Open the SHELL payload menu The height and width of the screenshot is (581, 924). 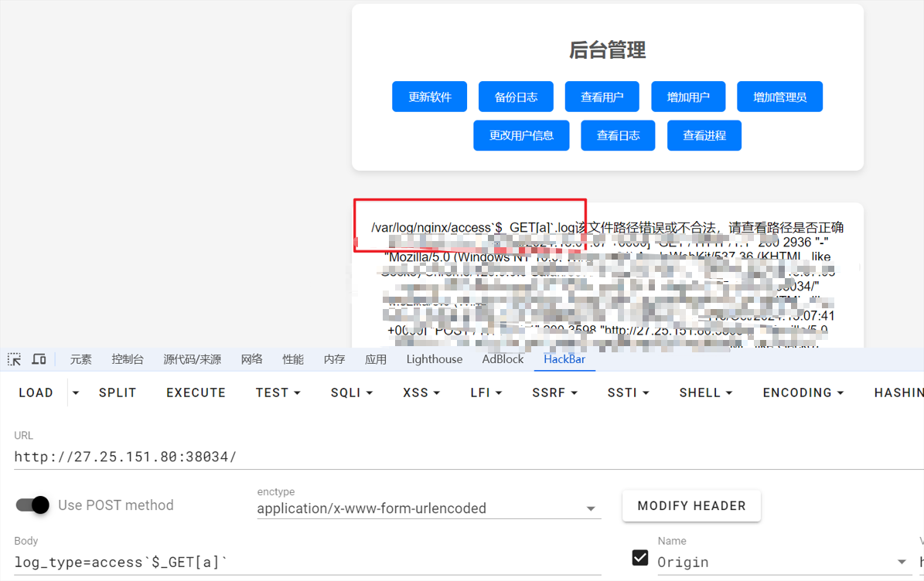coord(705,392)
